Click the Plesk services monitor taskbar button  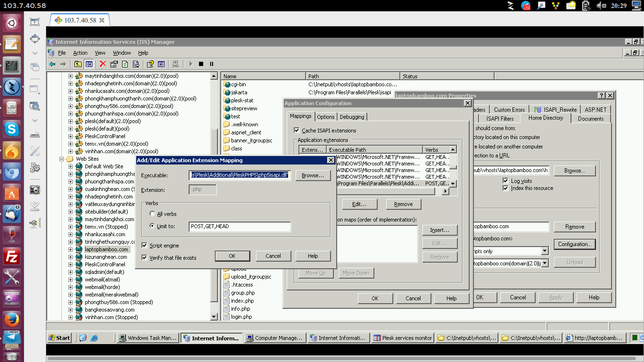[x=403, y=338]
